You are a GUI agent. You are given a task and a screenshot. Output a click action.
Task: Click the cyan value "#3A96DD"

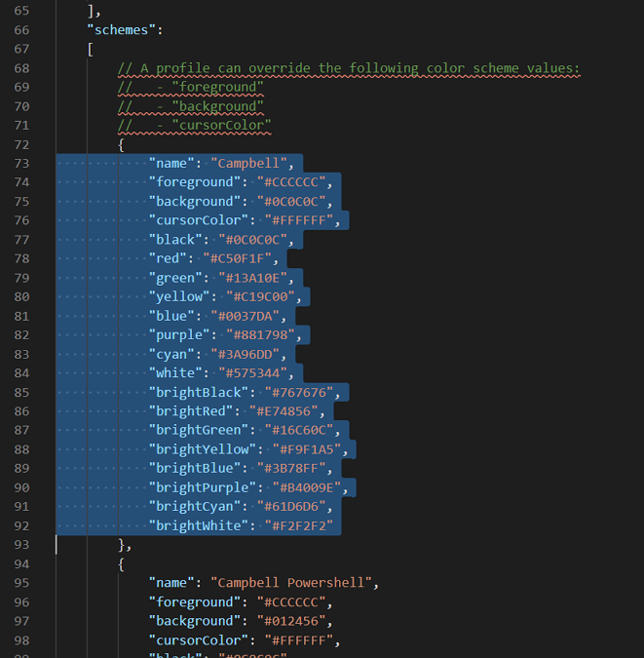248,354
